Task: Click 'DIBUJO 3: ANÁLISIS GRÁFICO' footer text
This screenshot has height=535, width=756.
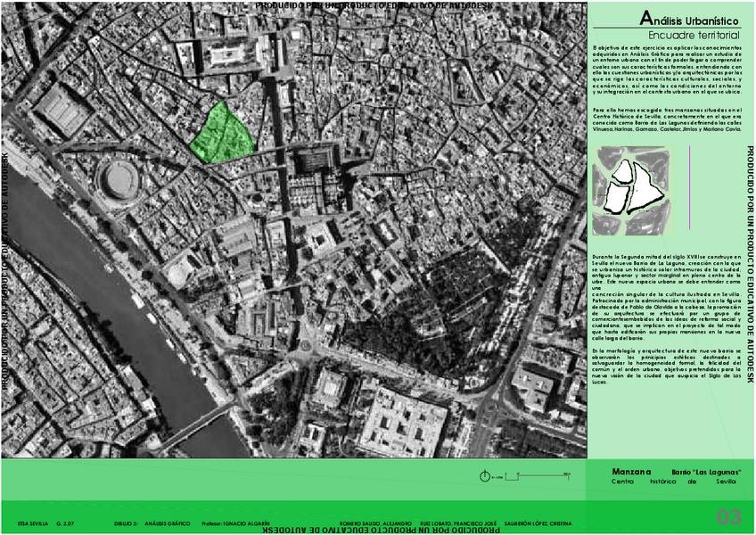Action: [152, 523]
